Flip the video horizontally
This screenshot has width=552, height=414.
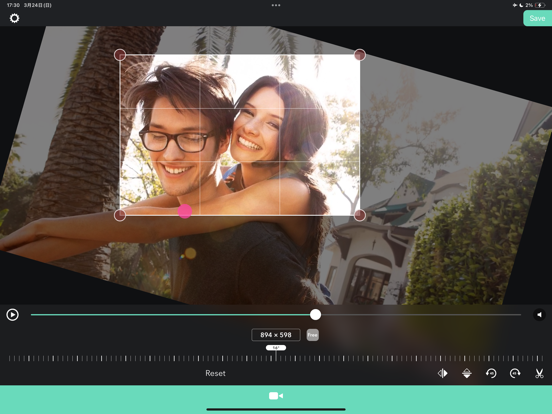pyautogui.click(x=443, y=373)
